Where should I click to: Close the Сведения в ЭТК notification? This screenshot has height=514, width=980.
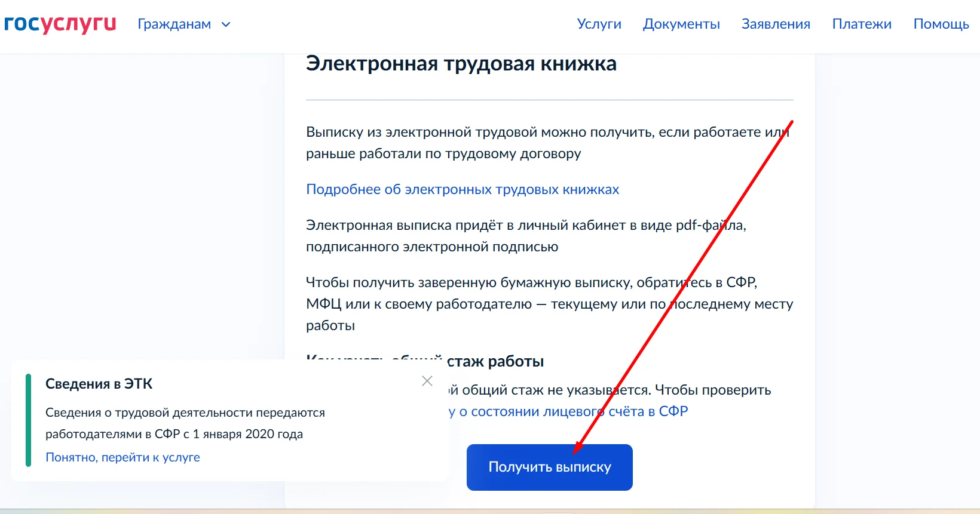(x=427, y=381)
